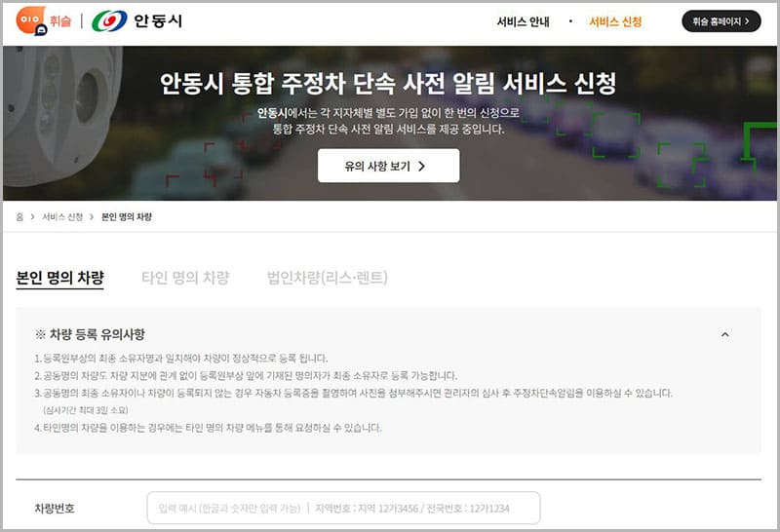Switch to the 법인차량(리스·렌트) tab
This screenshot has width=780, height=532.
[328, 278]
